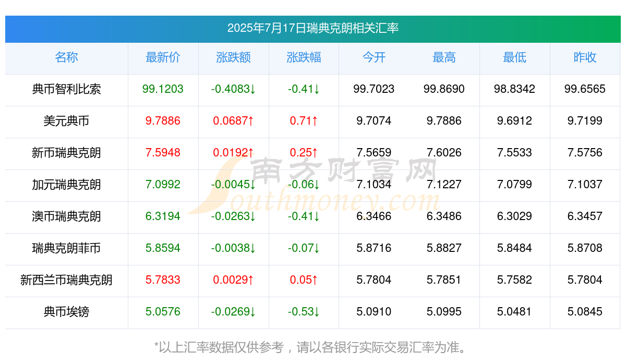
Task: Click the 最高 column header
Action: [x=444, y=57]
